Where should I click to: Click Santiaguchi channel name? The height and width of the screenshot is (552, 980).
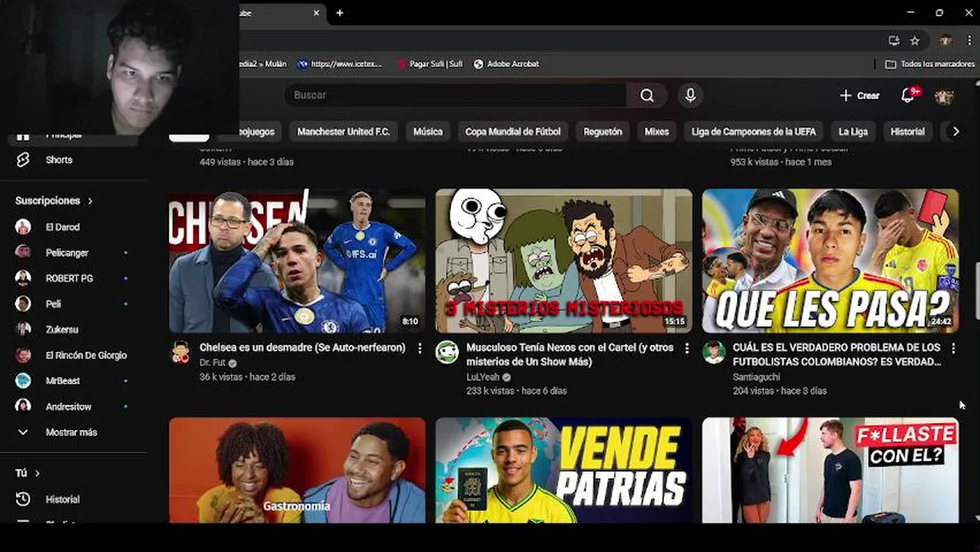(756, 377)
